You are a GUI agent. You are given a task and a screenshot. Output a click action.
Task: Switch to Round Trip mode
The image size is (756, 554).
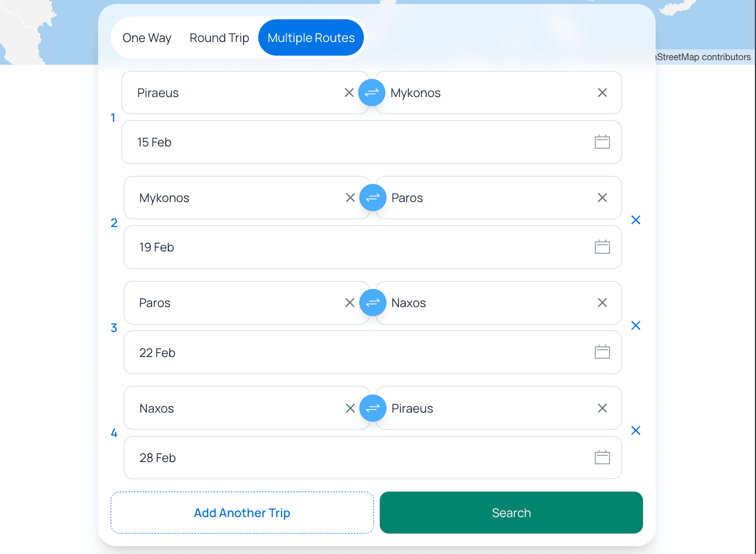pyautogui.click(x=219, y=37)
